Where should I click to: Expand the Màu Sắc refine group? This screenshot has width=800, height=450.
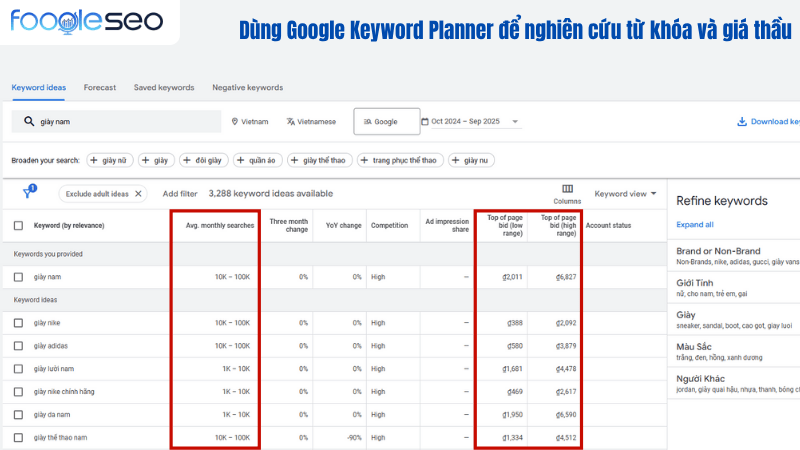click(733, 352)
